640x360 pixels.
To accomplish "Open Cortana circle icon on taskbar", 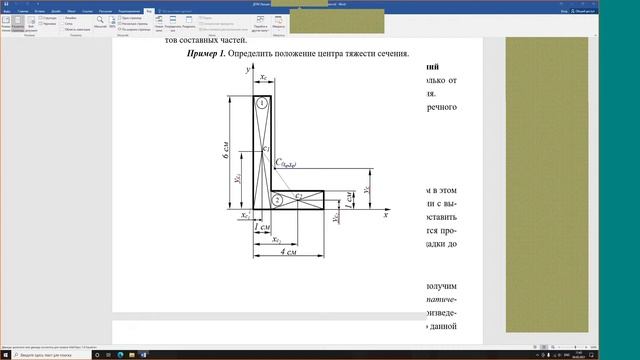I will [x=97, y=355].
